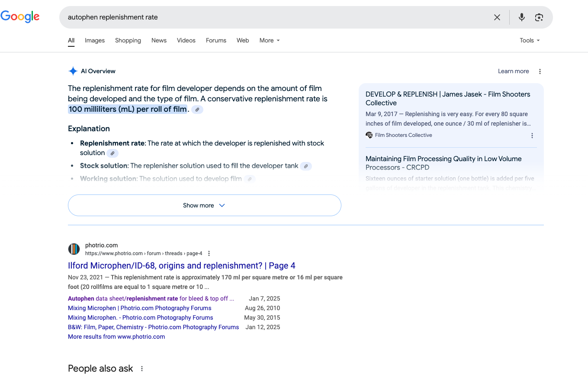Screen dimensions: 588x379
Task: Open three-dot menu next to People also ask
Action: click(141, 369)
